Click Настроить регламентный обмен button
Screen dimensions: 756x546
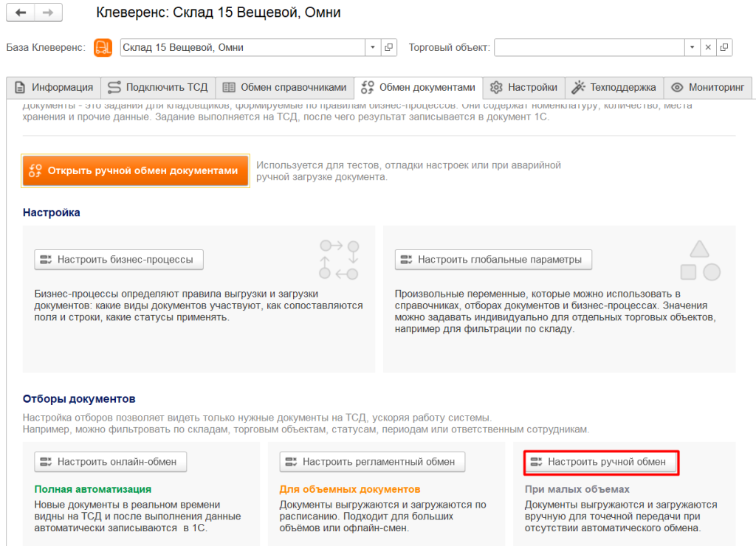372,462
